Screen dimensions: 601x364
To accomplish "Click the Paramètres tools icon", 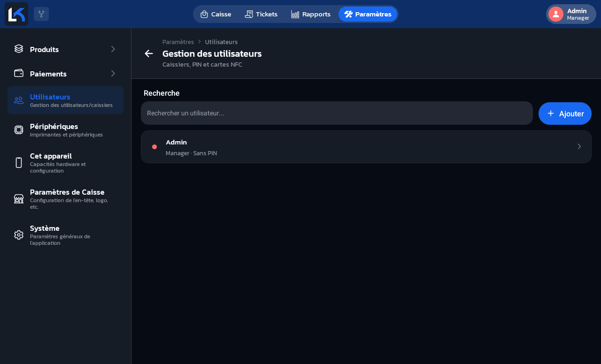I will (x=348, y=14).
